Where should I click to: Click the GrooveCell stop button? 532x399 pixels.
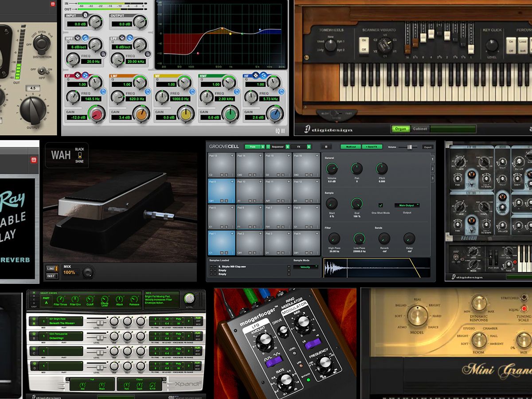(x=327, y=147)
